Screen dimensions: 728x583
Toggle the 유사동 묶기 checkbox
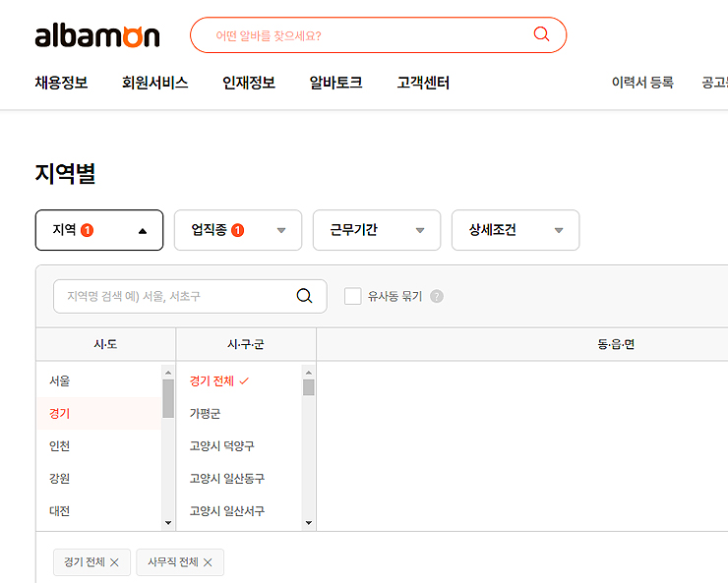point(352,296)
